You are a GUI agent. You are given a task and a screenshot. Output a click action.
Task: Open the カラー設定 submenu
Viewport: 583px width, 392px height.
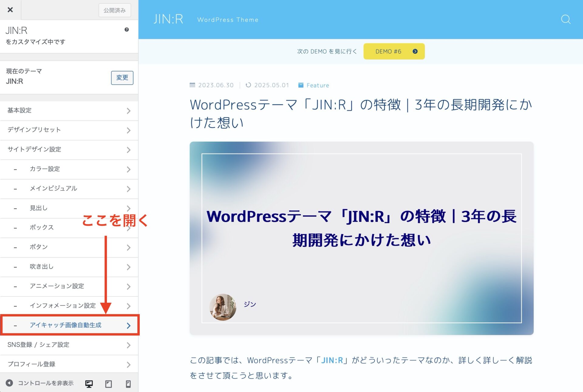(x=69, y=169)
